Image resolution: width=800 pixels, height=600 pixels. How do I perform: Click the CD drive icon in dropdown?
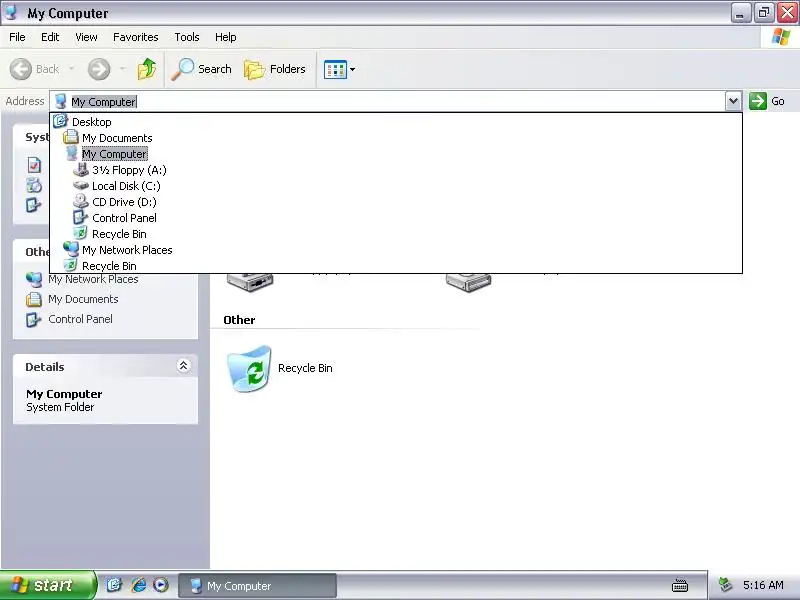[x=81, y=201]
